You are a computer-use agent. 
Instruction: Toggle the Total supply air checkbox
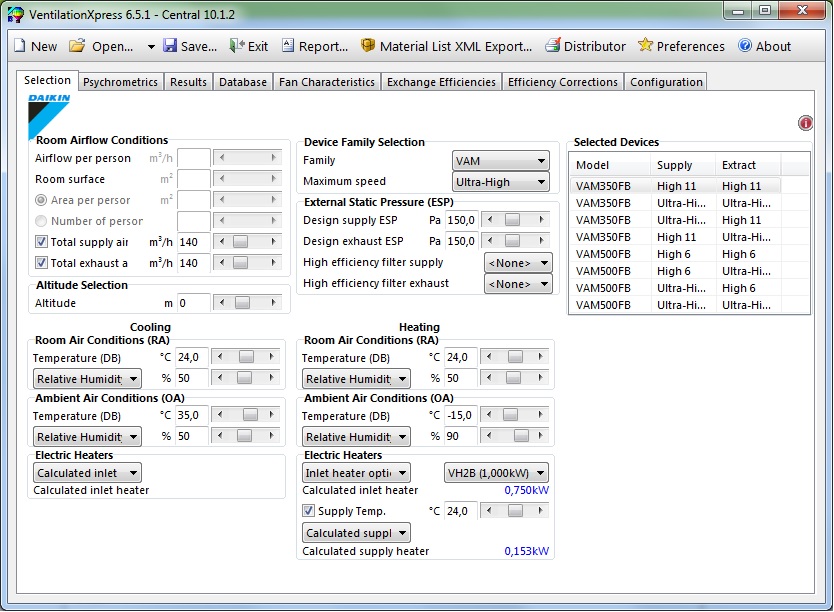click(41, 242)
